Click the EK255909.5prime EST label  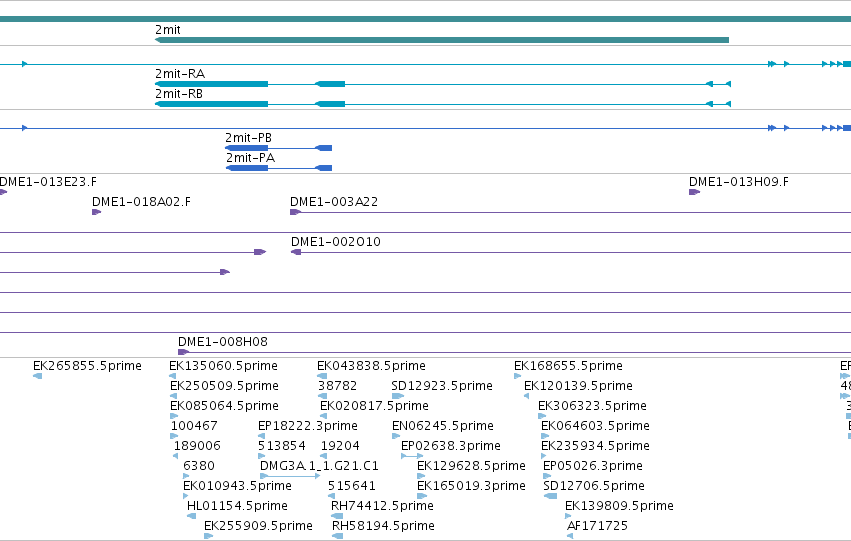point(258,526)
